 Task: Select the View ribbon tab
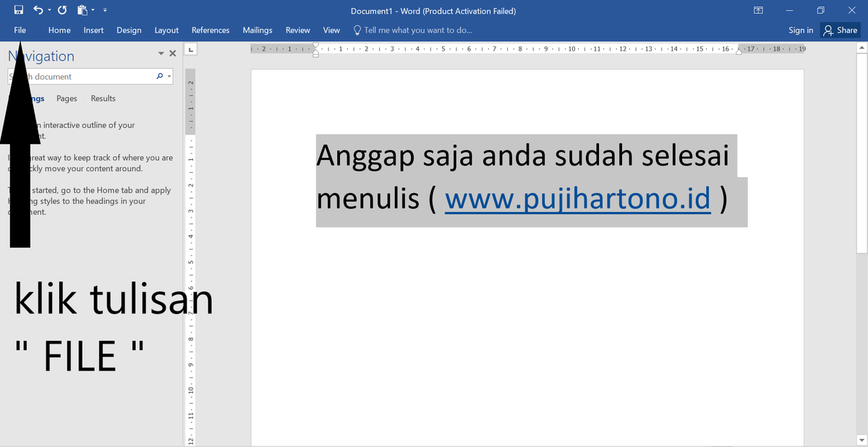(x=331, y=30)
